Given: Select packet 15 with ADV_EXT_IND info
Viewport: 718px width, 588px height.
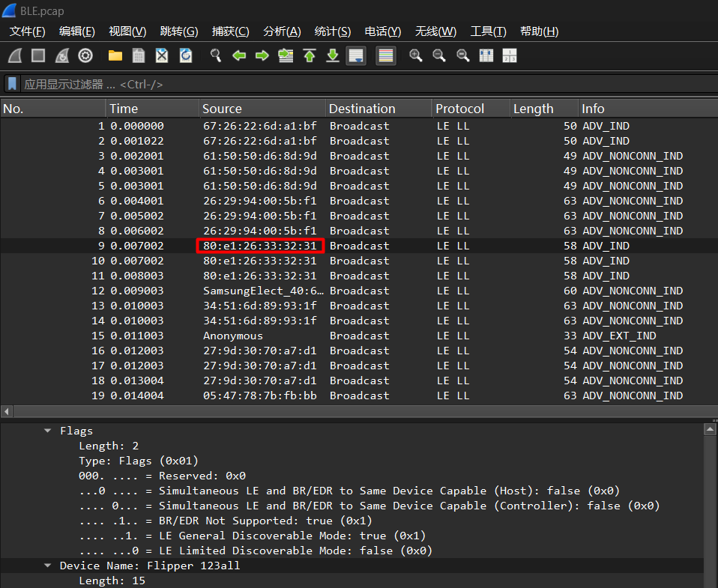Looking at the screenshot, I should pos(358,336).
